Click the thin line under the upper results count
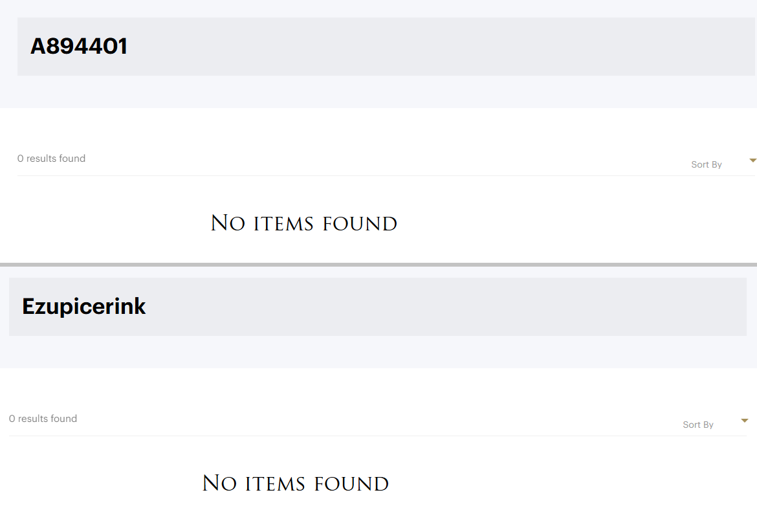Viewport: 757px width, 532px height. 324,175
